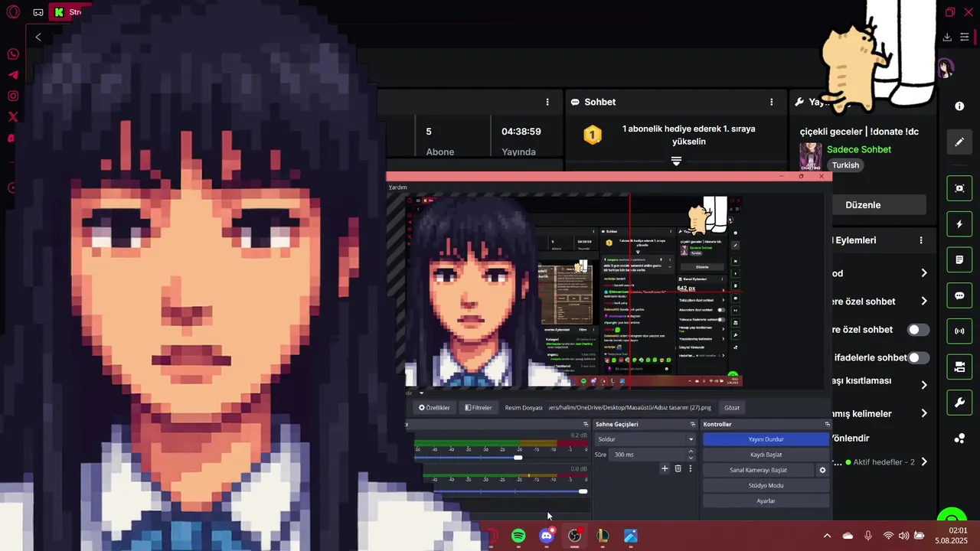Click Yayını Durdur to stop streaming

[x=766, y=439]
